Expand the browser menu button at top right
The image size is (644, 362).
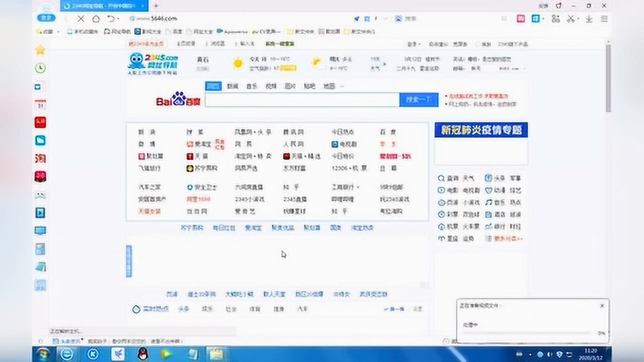click(x=603, y=18)
